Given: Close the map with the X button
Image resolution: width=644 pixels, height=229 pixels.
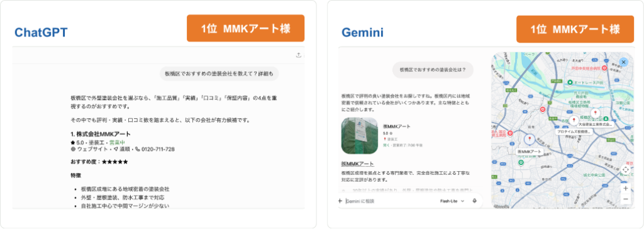Looking at the screenshot, I should point(623,62).
